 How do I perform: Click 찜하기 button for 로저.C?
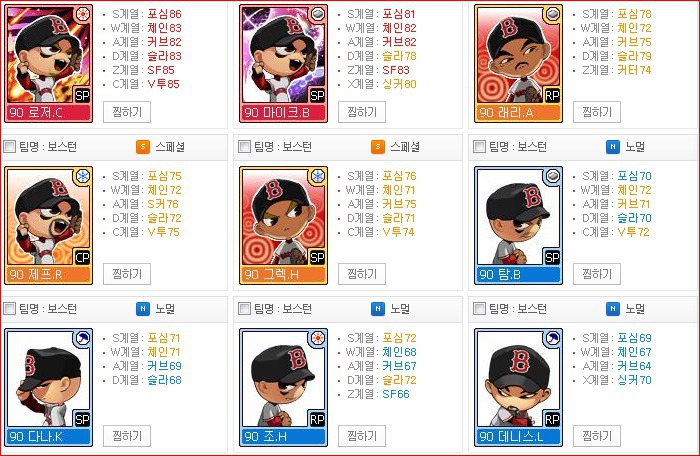[x=127, y=112]
